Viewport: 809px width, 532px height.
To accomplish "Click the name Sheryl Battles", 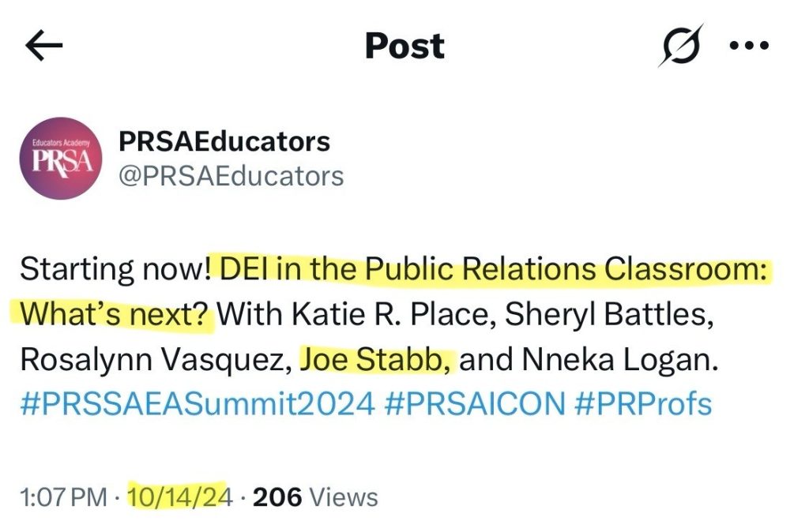I will tap(609, 314).
